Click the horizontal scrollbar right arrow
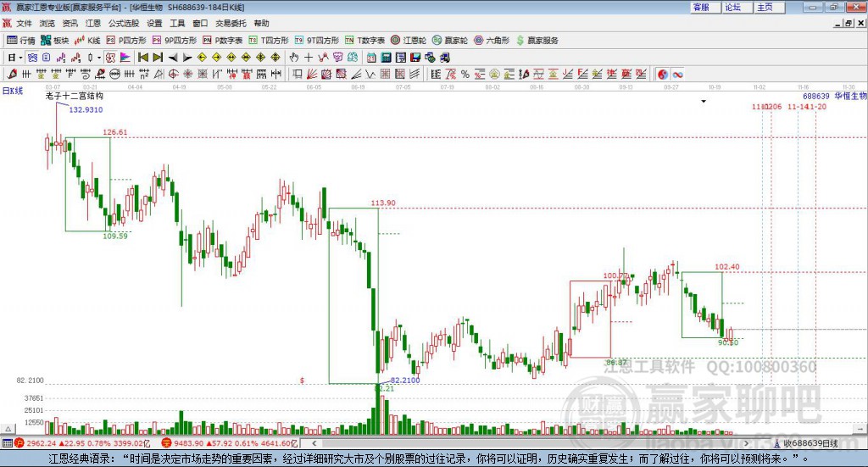This screenshot has height=467, width=868. [x=746, y=443]
